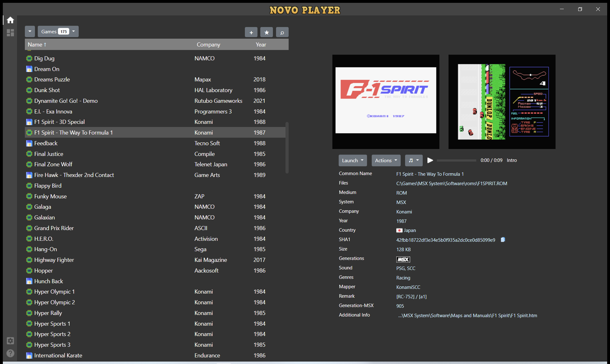This screenshot has width=610, height=364.
Task: Open the music note track dropdown
Action: click(x=414, y=160)
